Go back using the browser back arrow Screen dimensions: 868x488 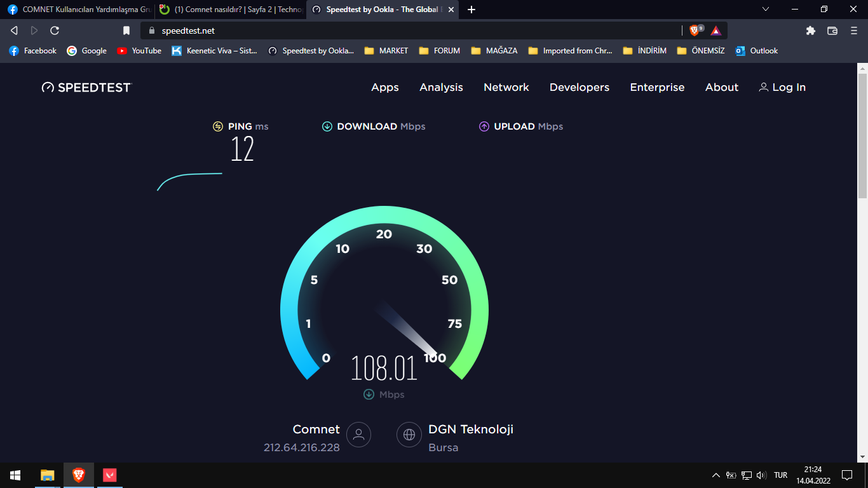coord(14,30)
